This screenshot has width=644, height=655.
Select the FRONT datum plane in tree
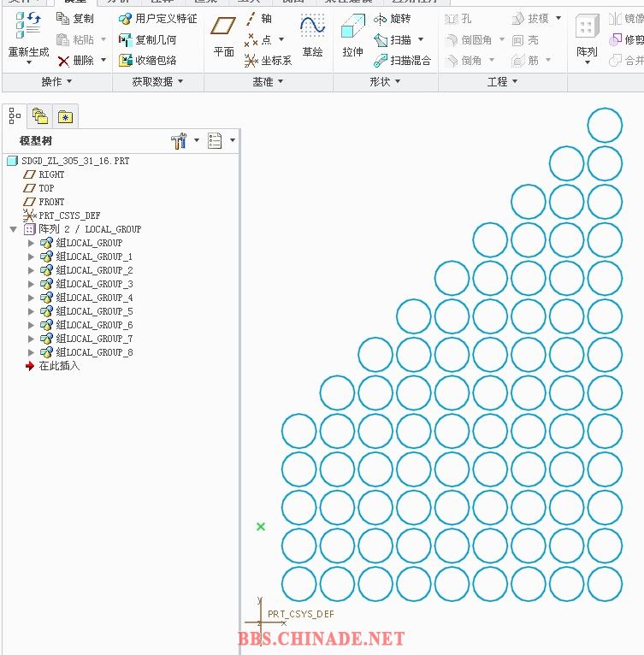pyautogui.click(x=51, y=202)
